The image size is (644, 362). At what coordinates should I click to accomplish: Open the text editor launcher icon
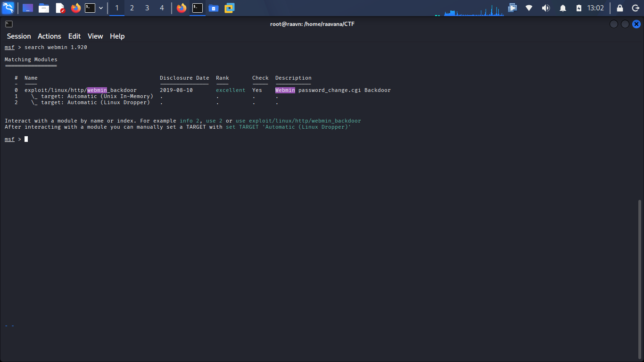(x=60, y=8)
